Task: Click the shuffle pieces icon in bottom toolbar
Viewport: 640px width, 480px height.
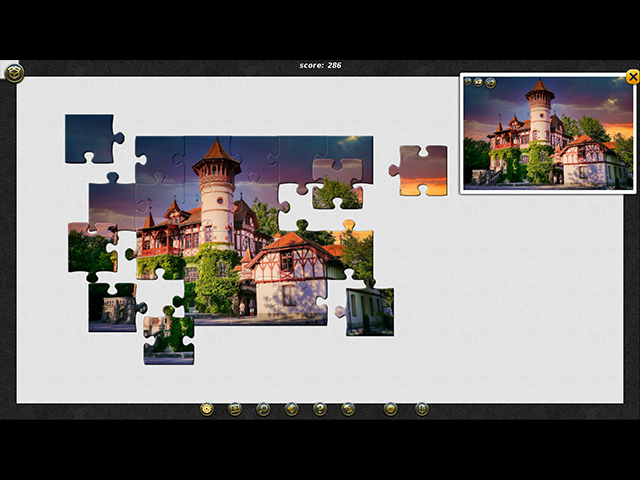Action: coord(348,409)
